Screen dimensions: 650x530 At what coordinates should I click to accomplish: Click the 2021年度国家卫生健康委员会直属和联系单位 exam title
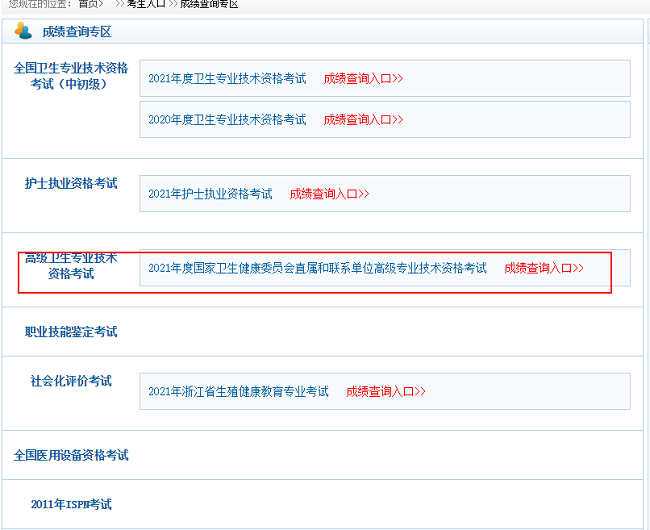pyautogui.click(x=317, y=268)
